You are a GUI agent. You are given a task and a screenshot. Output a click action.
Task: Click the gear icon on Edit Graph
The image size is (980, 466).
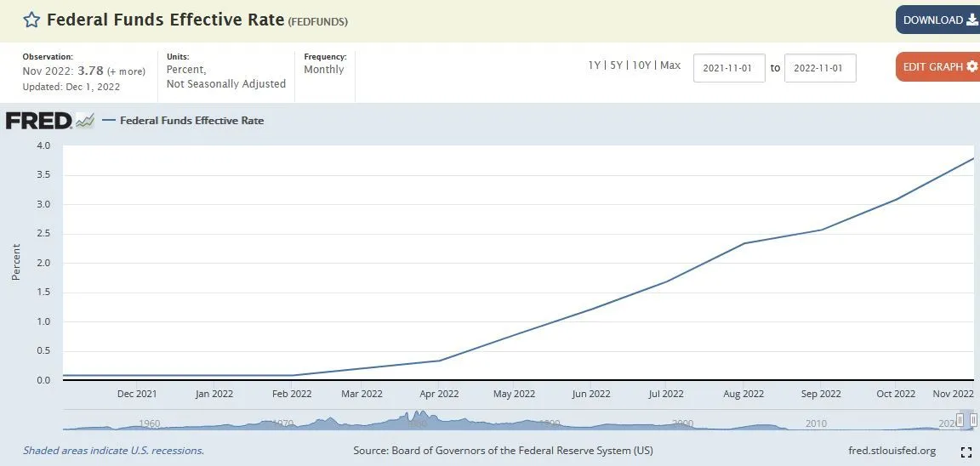pos(972,66)
